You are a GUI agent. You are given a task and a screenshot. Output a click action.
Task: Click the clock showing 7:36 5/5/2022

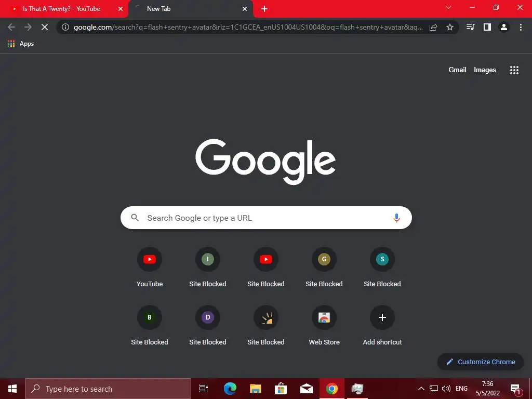[x=487, y=389]
